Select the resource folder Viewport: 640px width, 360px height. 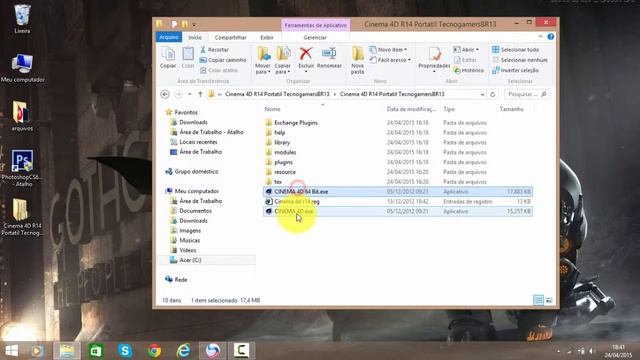click(x=285, y=172)
